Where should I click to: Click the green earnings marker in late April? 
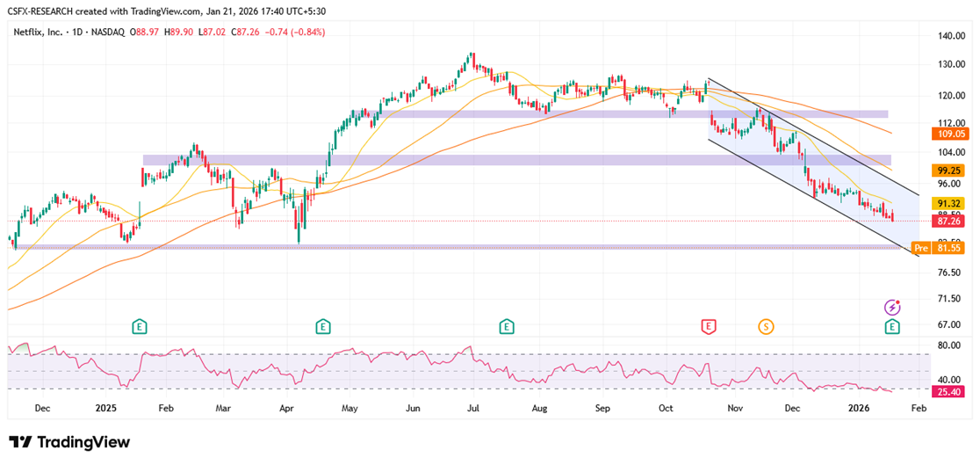click(x=323, y=327)
